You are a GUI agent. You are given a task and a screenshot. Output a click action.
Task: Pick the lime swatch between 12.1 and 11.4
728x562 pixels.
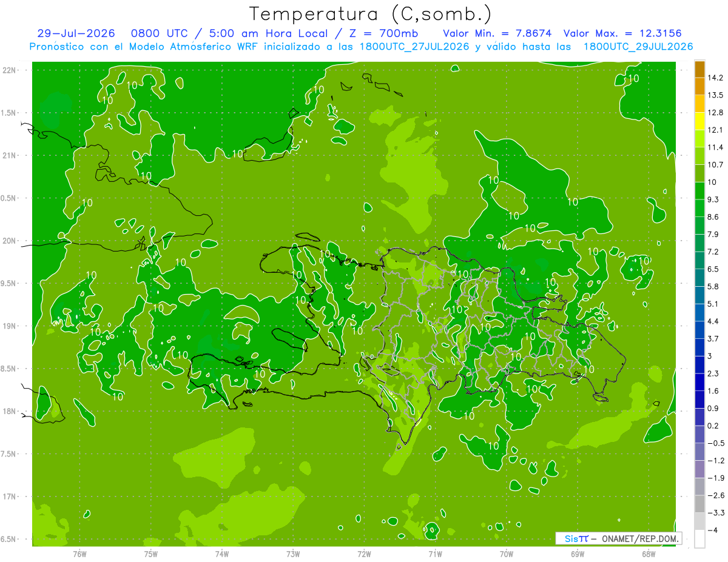coord(699,139)
